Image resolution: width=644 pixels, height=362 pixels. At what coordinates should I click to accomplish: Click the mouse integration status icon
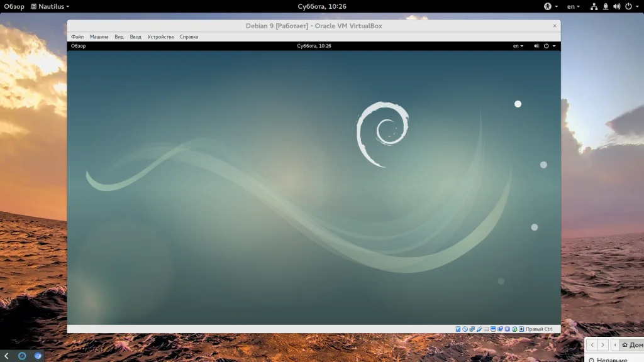point(514,329)
